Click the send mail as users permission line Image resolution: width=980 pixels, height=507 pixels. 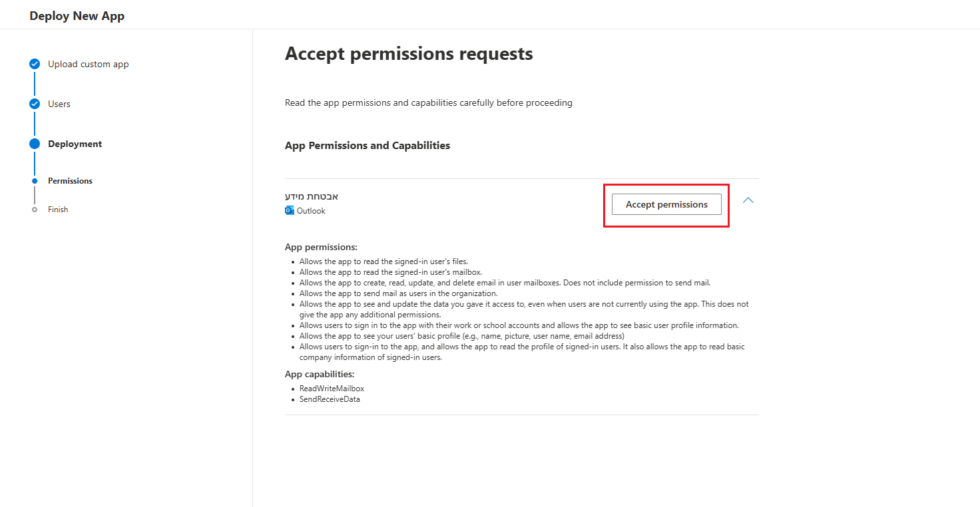pos(398,293)
